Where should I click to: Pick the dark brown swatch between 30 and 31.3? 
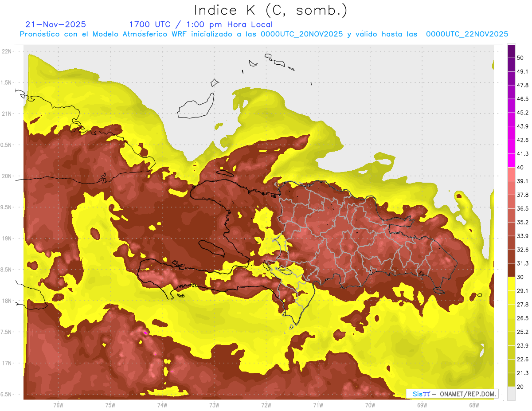[x=511, y=270]
